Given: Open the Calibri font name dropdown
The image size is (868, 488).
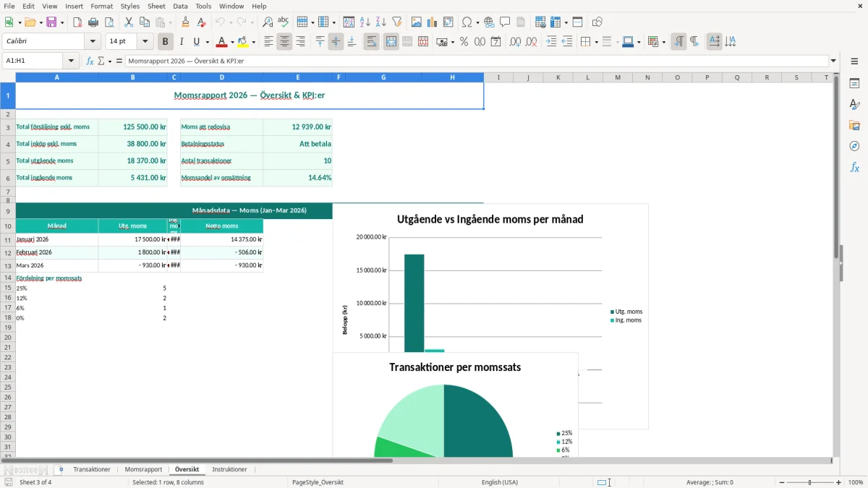Looking at the screenshot, I should (x=93, y=42).
